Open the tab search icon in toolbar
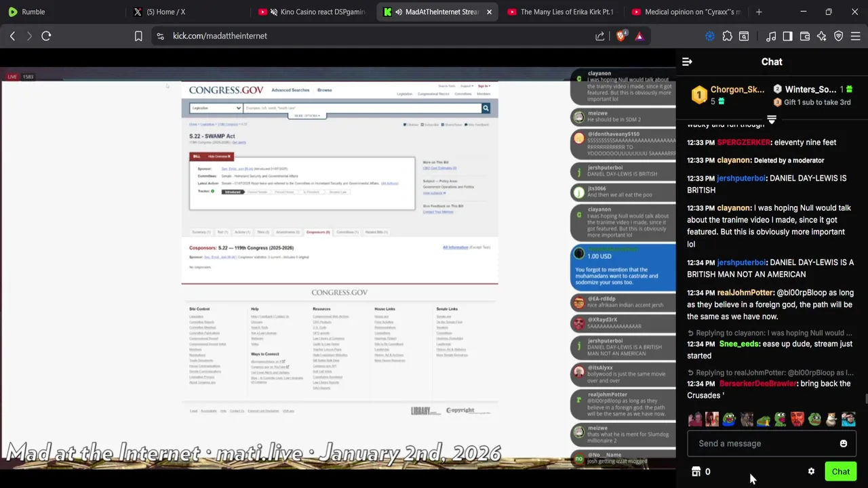 click(744, 36)
